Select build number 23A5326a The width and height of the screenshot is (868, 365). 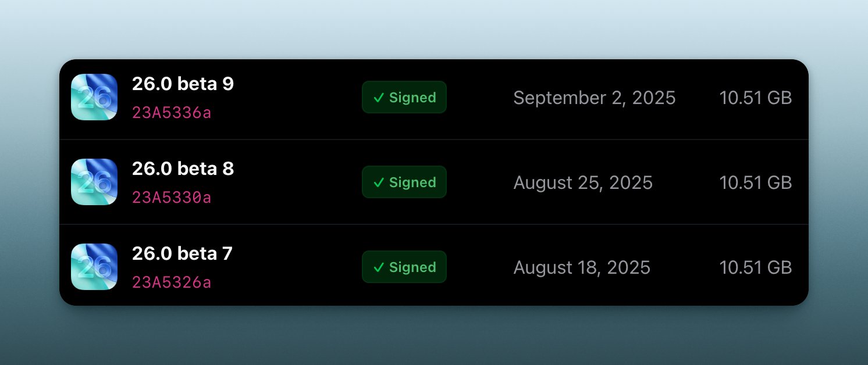click(172, 282)
